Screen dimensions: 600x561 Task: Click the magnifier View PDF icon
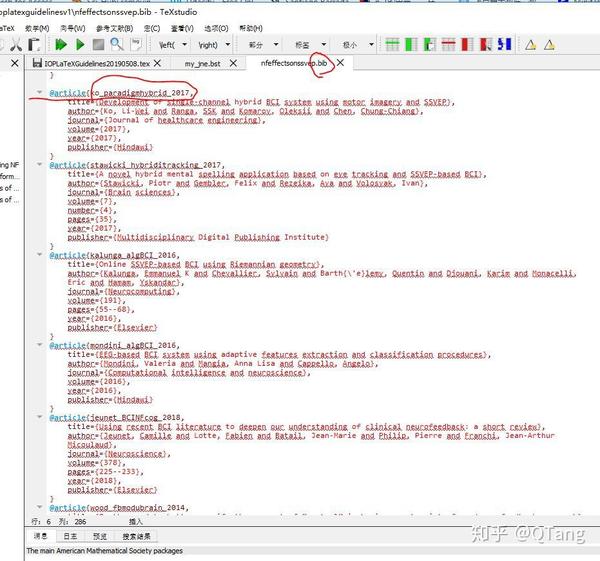pyautogui.click(x=117, y=45)
